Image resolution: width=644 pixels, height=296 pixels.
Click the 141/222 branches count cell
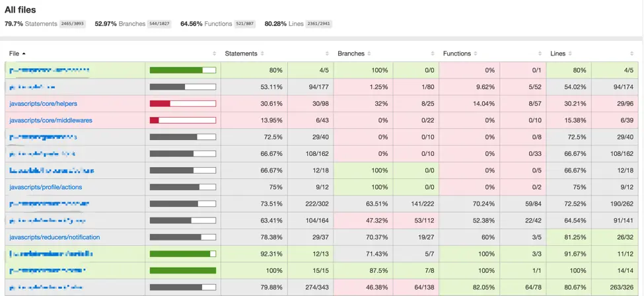[415, 204]
